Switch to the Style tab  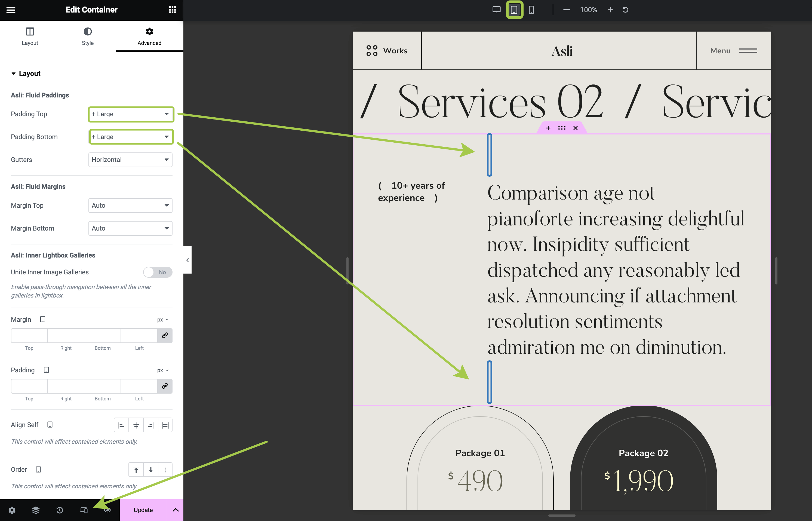click(88, 36)
